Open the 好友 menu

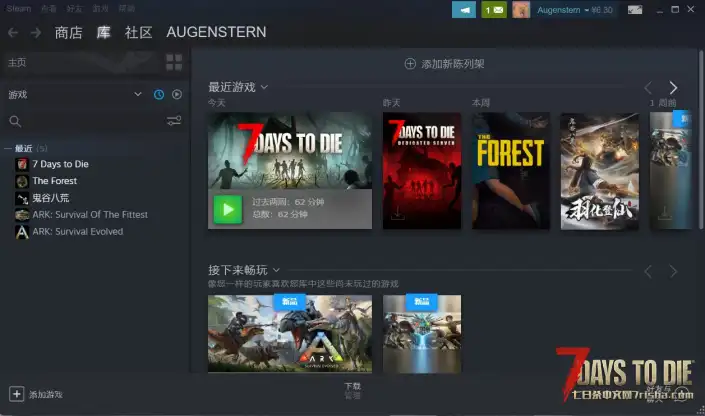[x=74, y=9]
